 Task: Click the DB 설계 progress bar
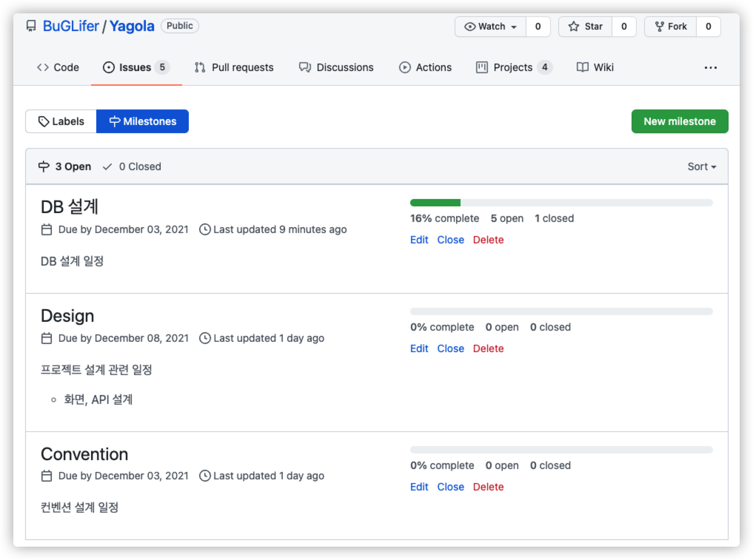561,203
